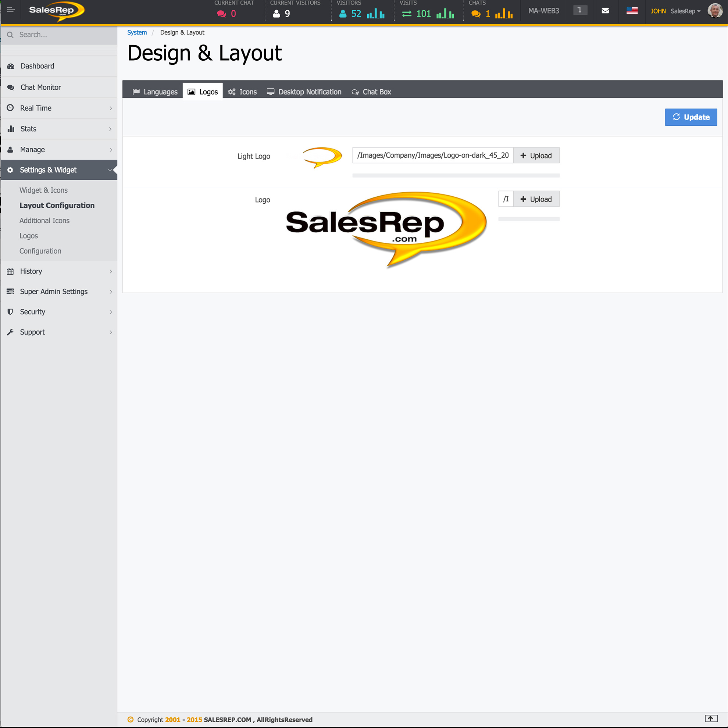Click the scroll-to-top arrow icon in footer
This screenshot has width=728, height=728.
coord(711,718)
